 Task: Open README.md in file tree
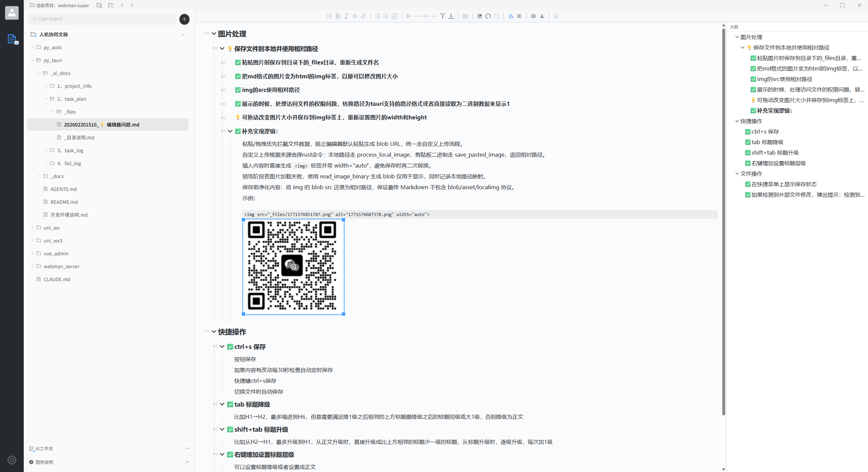pos(64,202)
